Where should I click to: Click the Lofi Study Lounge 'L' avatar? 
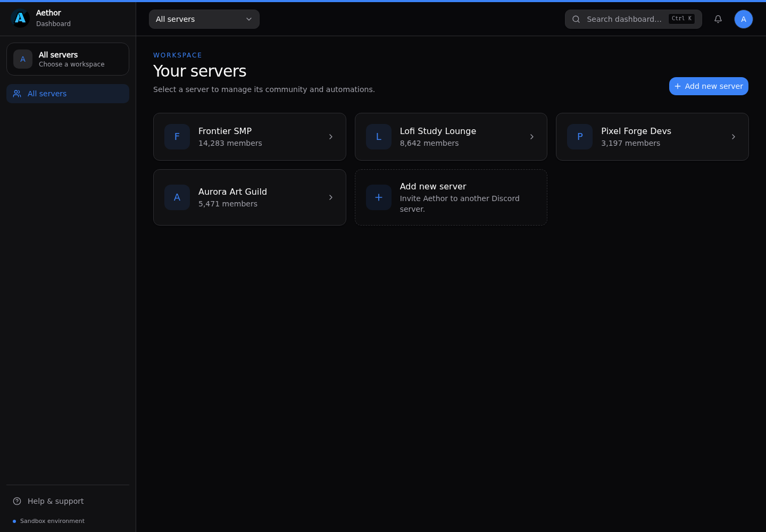point(379,137)
